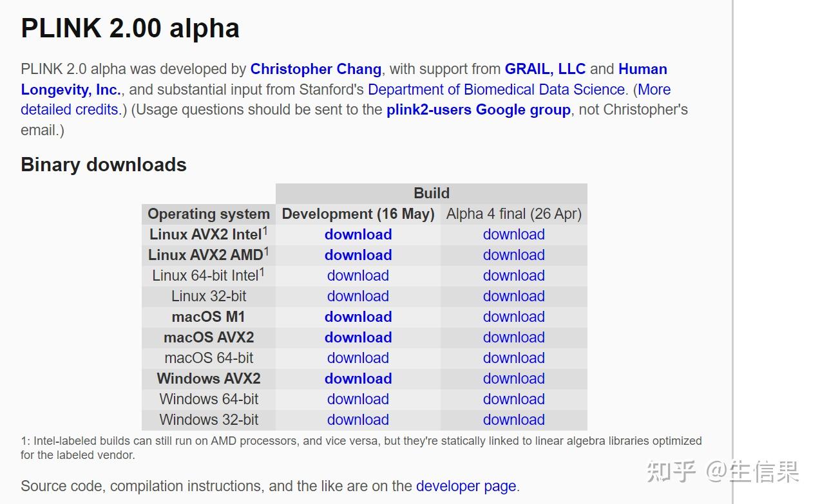Download Alpha 4 final for Windows 64-bit

(x=513, y=400)
